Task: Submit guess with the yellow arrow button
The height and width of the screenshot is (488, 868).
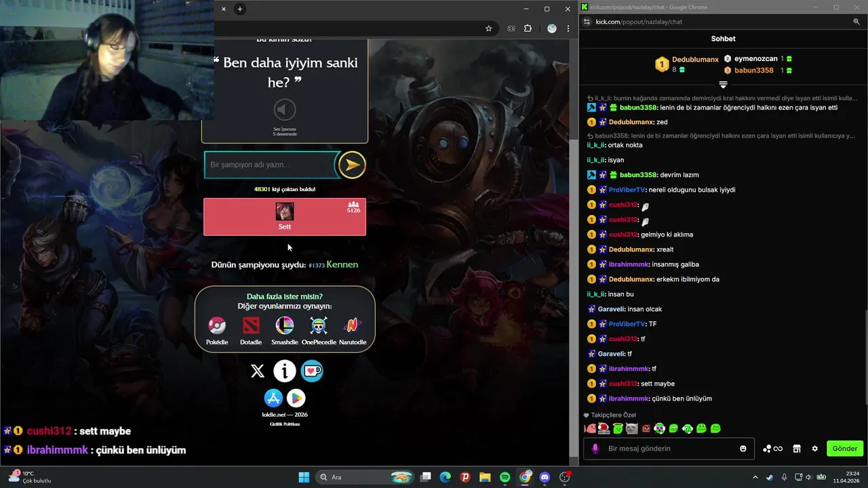Action: click(351, 165)
